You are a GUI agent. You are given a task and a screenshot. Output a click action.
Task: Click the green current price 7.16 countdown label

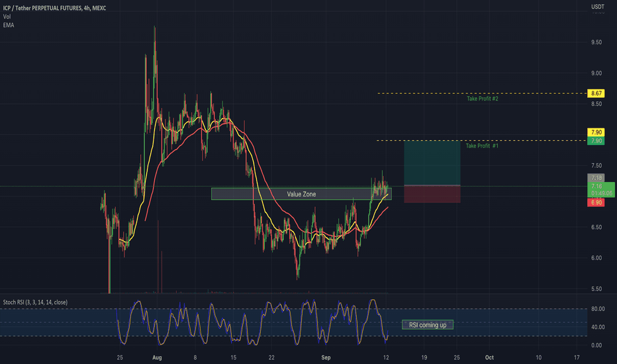point(601,190)
